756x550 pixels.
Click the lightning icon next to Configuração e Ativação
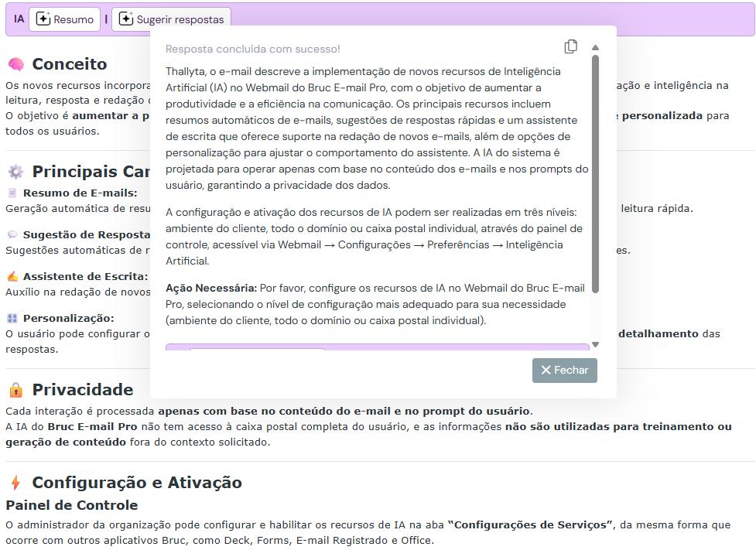16,483
